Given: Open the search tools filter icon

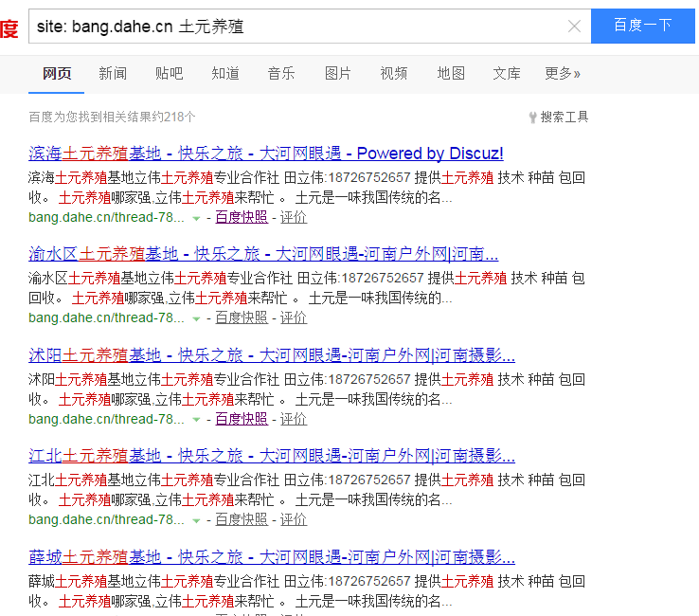Looking at the screenshot, I should click(x=533, y=118).
